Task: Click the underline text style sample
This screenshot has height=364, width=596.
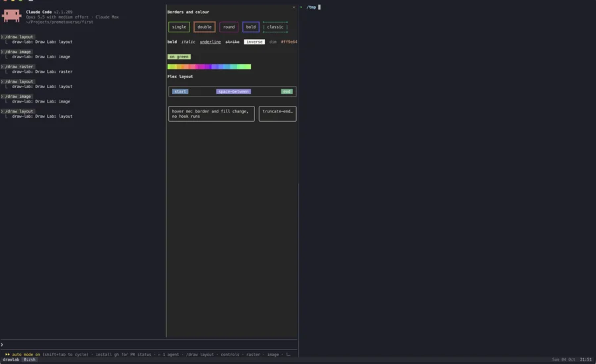Action: pos(210,42)
